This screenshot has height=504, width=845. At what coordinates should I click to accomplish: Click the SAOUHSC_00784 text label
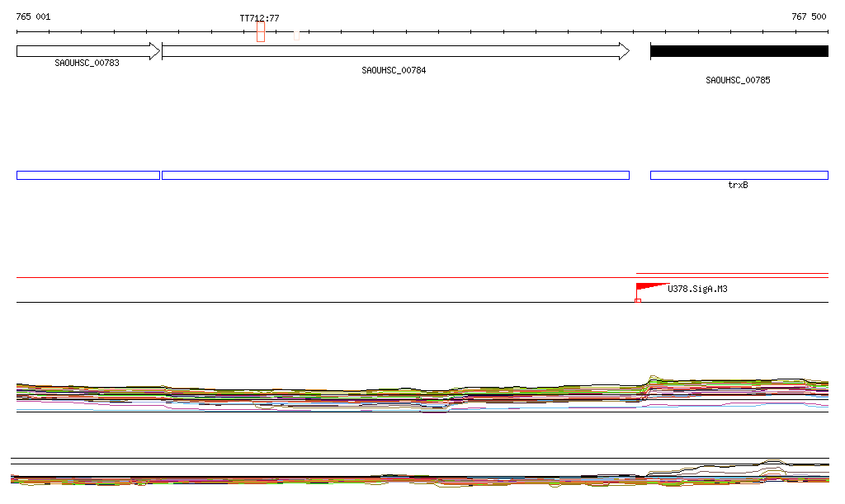click(x=394, y=70)
